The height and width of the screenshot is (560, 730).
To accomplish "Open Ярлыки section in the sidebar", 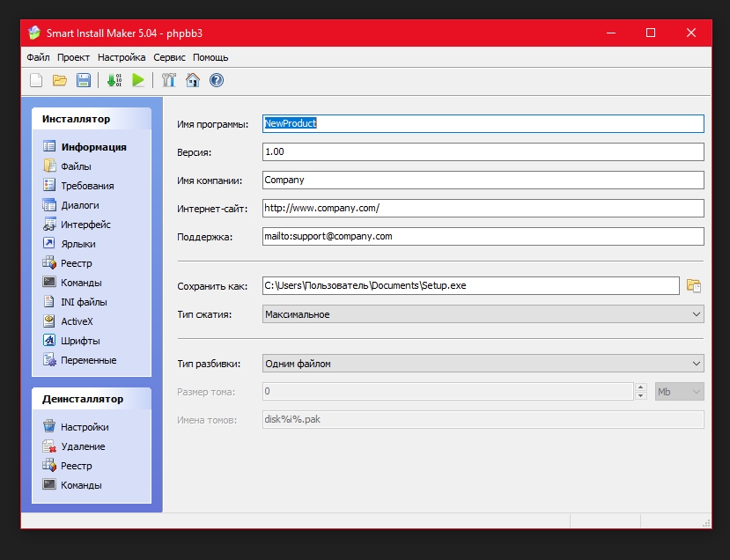I will click(x=77, y=244).
